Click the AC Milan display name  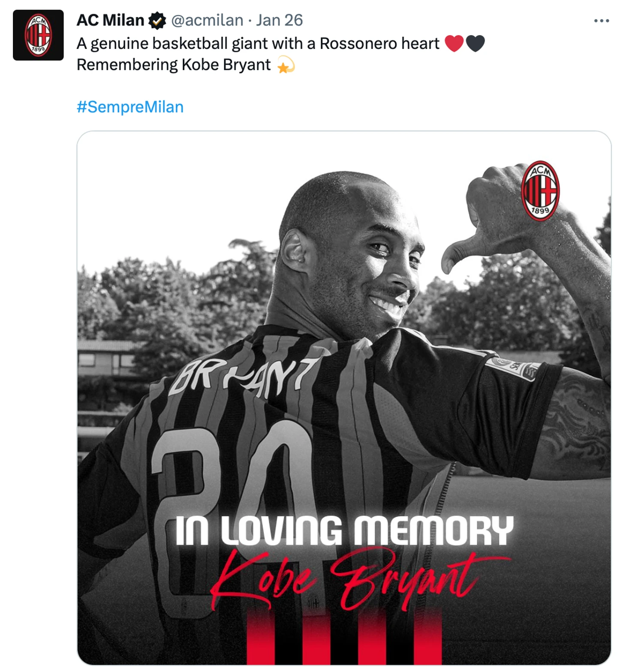(110, 20)
